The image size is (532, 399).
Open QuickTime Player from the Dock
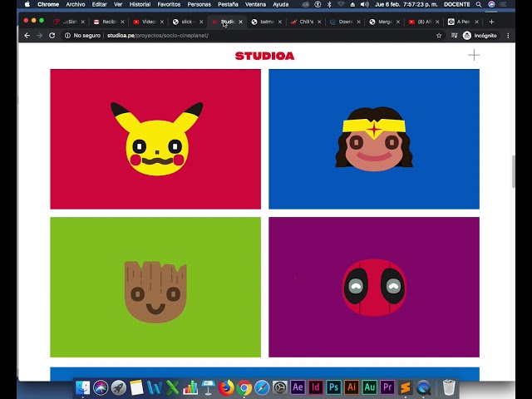click(424, 387)
